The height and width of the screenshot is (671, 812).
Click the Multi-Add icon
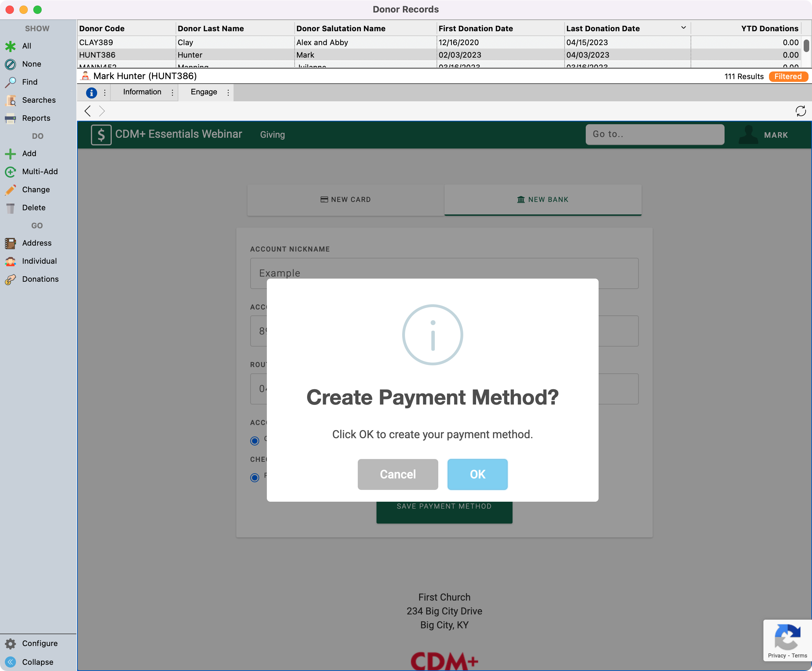[10, 172]
